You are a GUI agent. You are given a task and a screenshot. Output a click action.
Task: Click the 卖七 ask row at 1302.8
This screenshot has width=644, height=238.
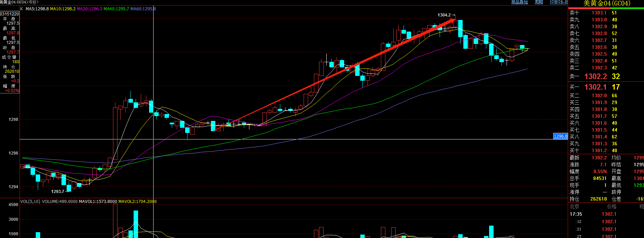[x=606, y=33]
